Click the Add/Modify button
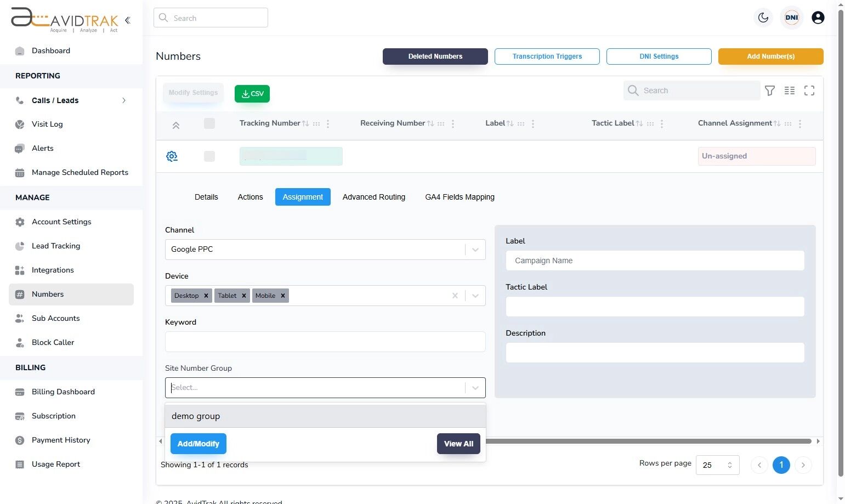The image size is (845, 504). click(198, 444)
